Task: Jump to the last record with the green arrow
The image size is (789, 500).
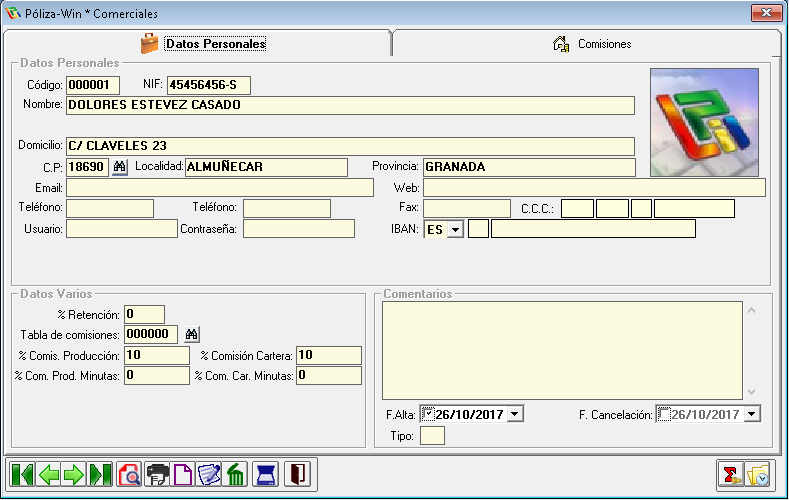Action: pyautogui.click(x=100, y=474)
